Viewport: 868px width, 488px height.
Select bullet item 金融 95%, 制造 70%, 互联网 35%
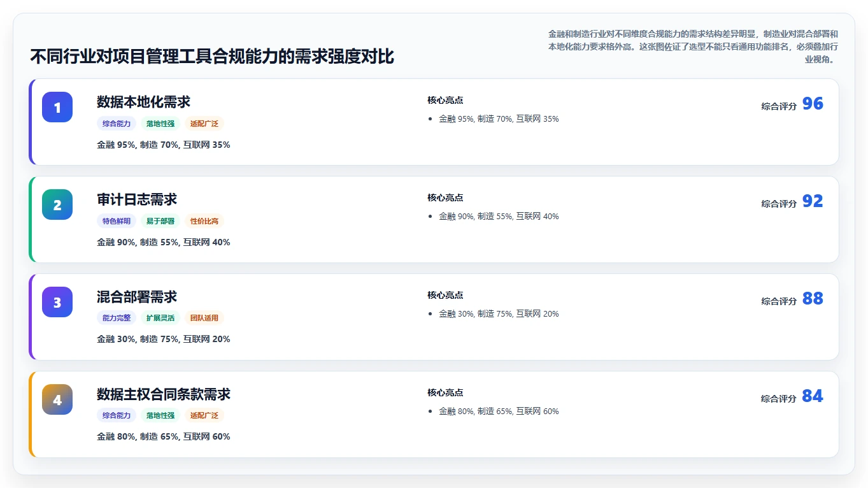(x=499, y=119)
